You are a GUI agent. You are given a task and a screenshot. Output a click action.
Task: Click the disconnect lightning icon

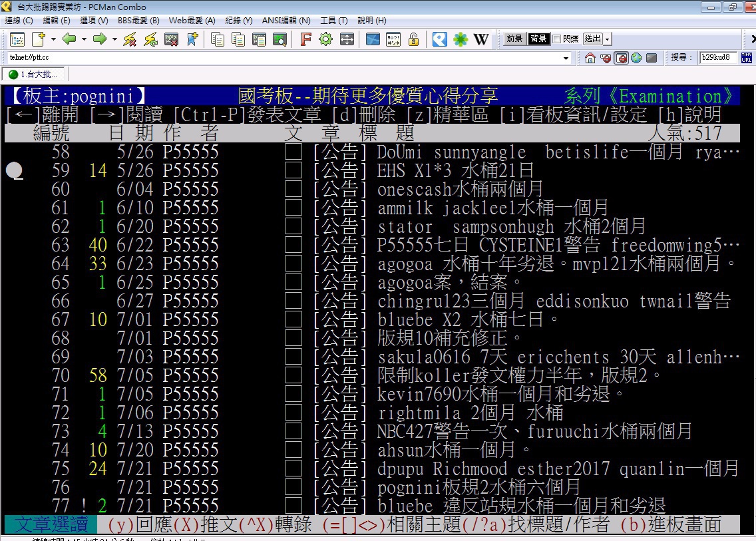click(x=130, y=39)
